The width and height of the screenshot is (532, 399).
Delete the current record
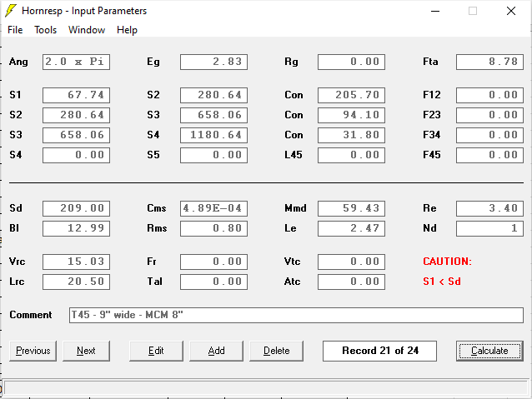point(276,351)
